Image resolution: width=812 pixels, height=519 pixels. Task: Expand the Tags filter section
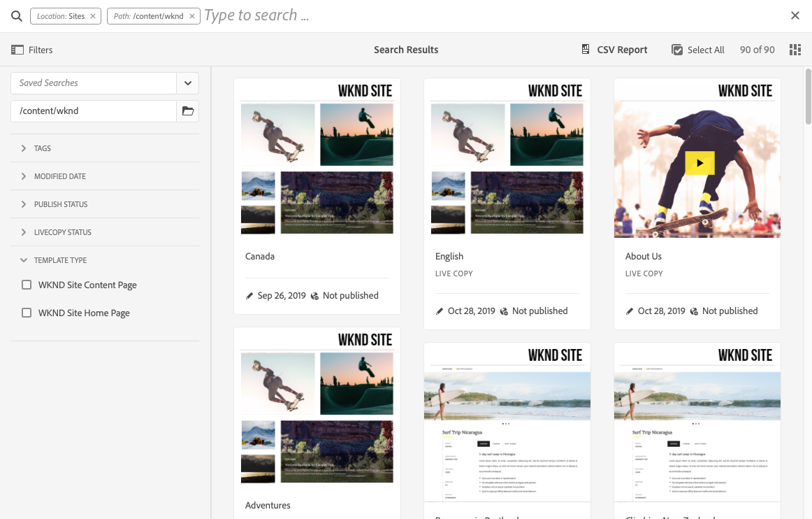pyautogui.click(x=105, y=148)
